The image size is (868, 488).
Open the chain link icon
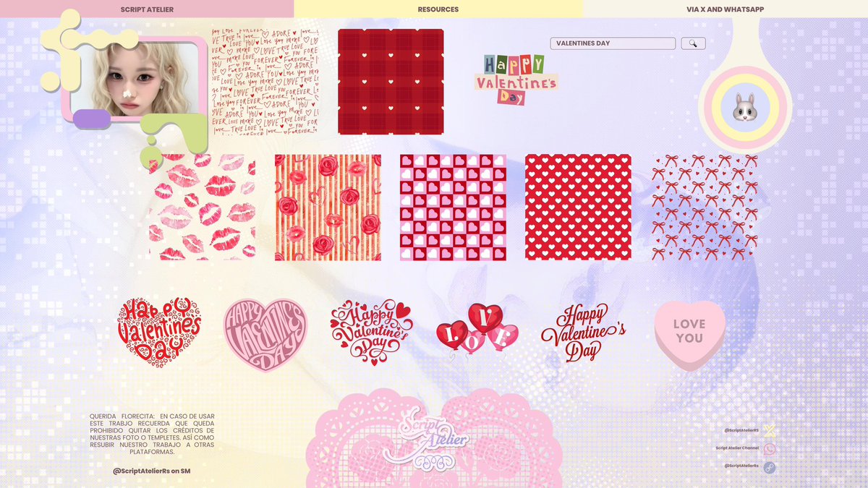pos(770,467)
